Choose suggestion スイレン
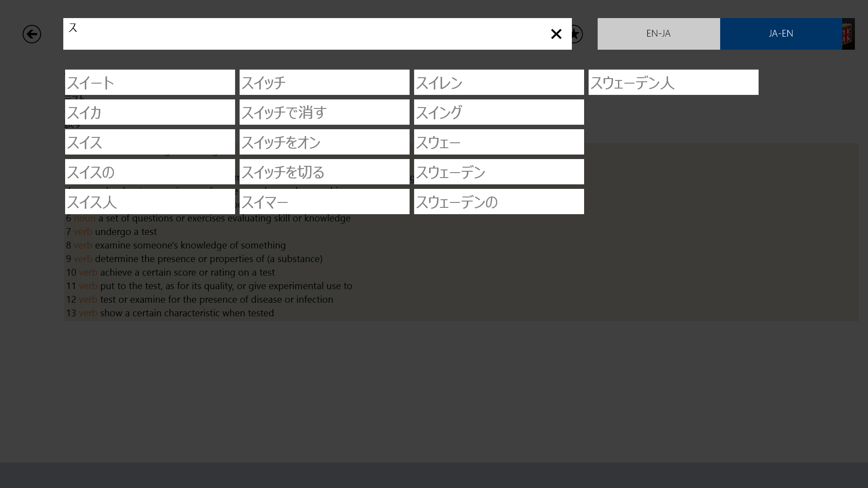Viewport: 868px width, 488px height. (499, 82)
